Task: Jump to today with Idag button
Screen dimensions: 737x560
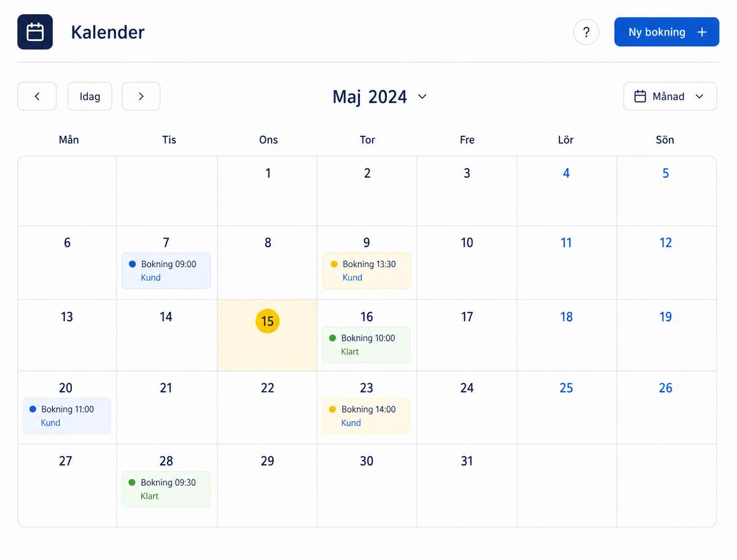Action: point(90,96)
